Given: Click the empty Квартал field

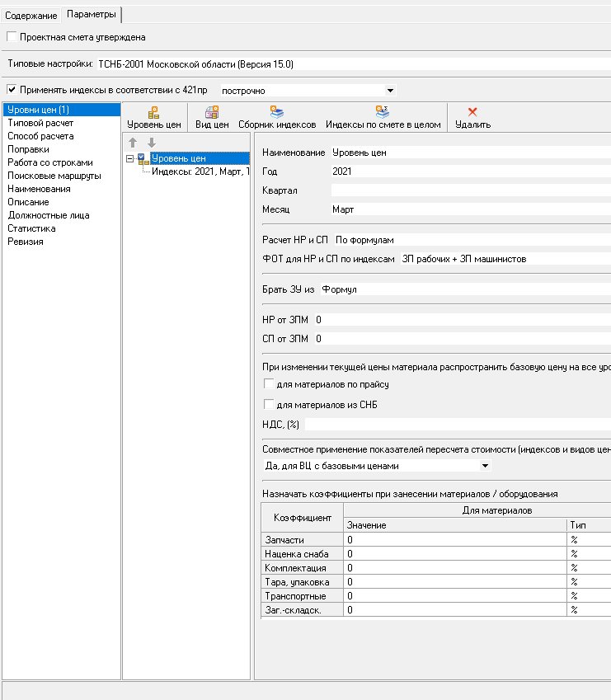Looking at the screenshot, I should (x=471, y=190).
